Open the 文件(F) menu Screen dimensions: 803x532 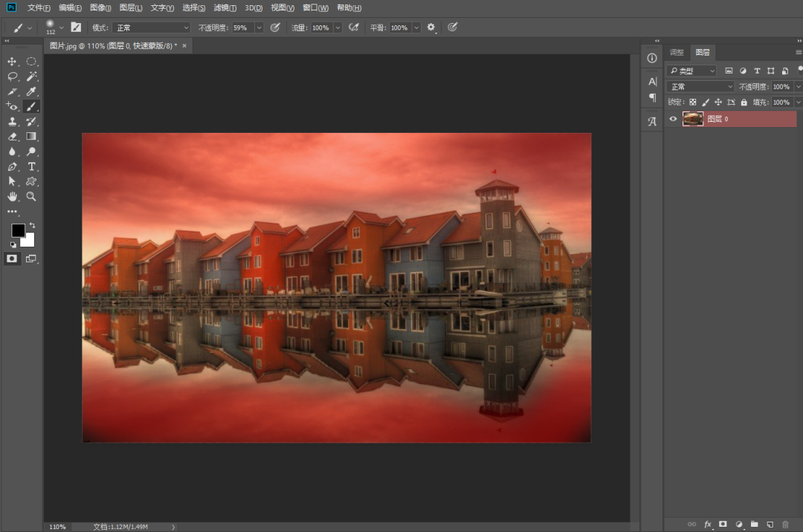(x=39, y=7)
